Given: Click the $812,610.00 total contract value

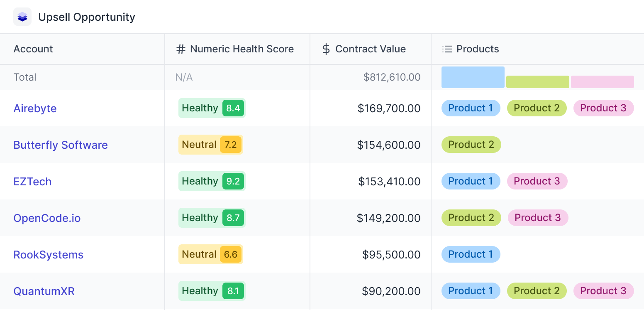Looking at the screenshot, I should tap(392, 77).
